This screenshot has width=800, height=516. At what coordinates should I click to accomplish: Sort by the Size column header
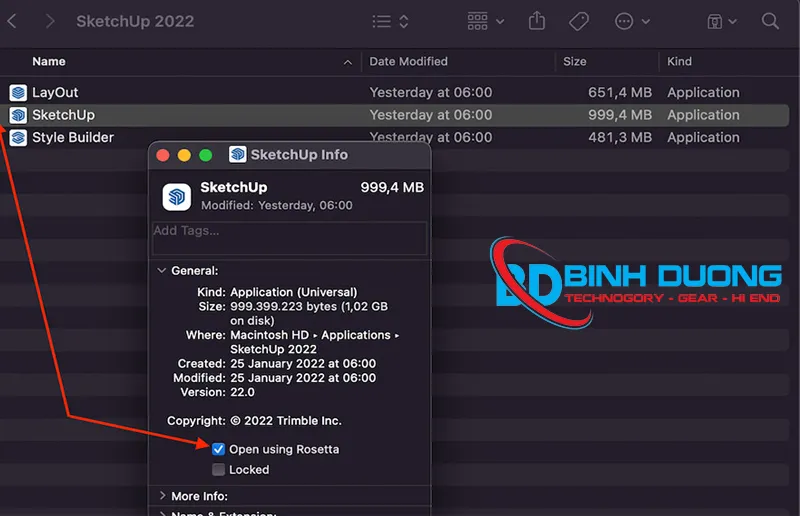point(574,61)
